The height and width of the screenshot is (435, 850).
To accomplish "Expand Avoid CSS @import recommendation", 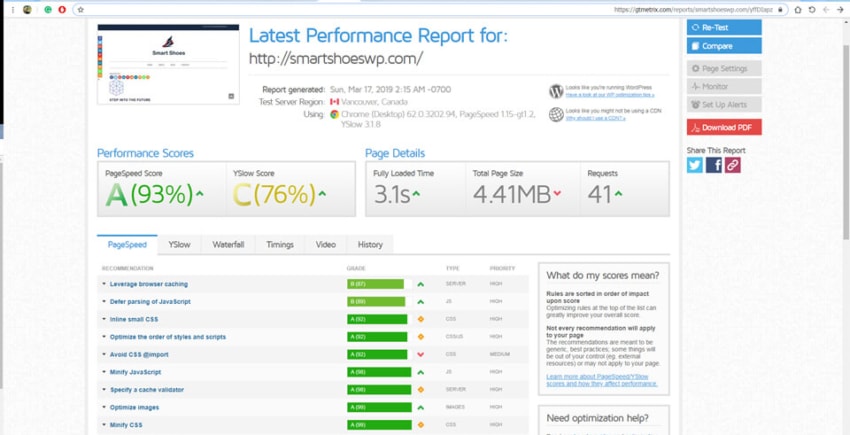I will pyautogui.click(x=136, y=355).
